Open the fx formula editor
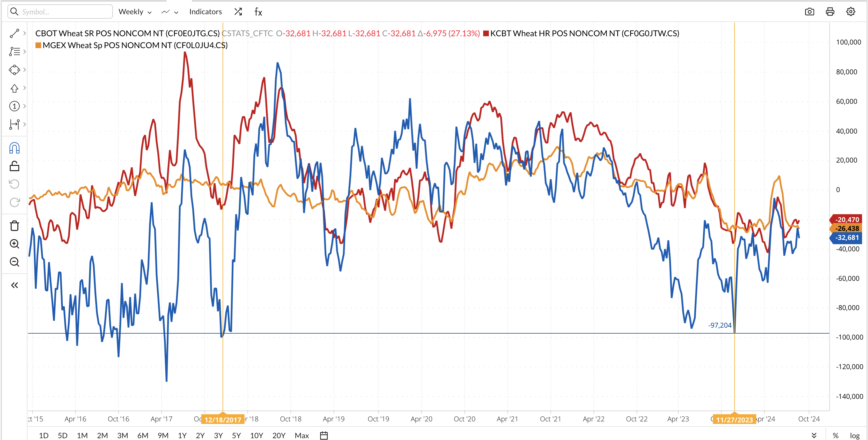This screenshot has width=868, height=440. click(x=258, y=12)
